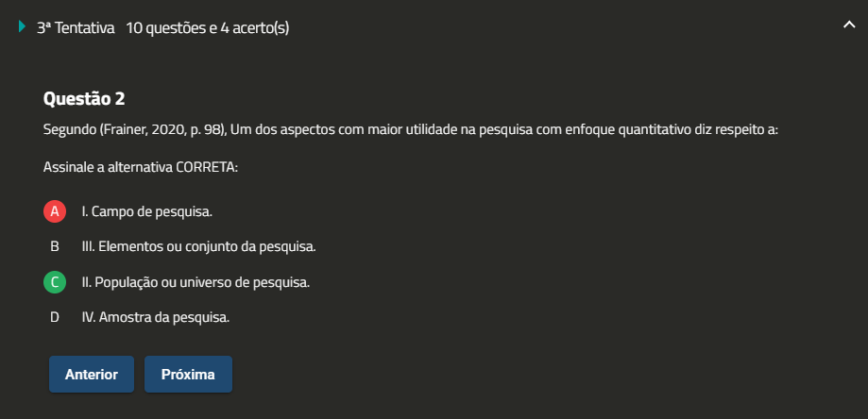Go back with the Anterior button
Viewport: 868px width, 419px height.
(x=92, y=375)
